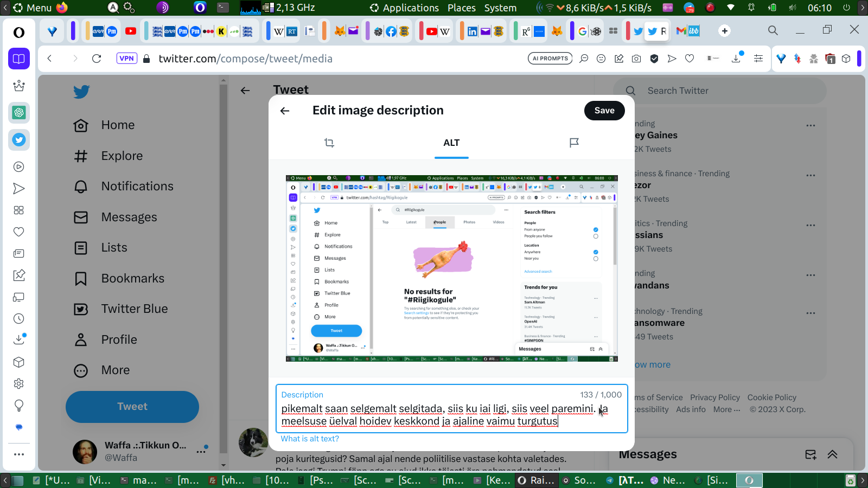Click the back arrow next to Tweet heading
868x488 pixels.
pos(245,91)
